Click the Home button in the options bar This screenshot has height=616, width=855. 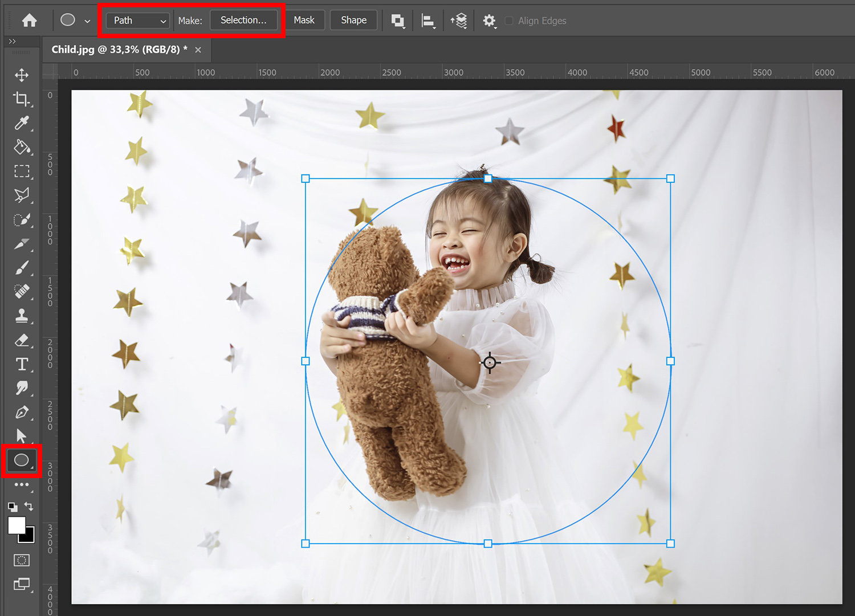28,20
